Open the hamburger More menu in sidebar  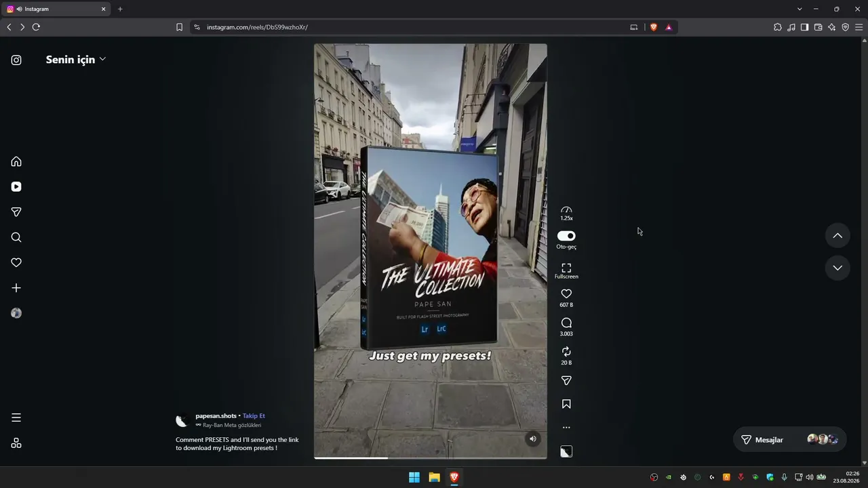[x=16, y=418]
